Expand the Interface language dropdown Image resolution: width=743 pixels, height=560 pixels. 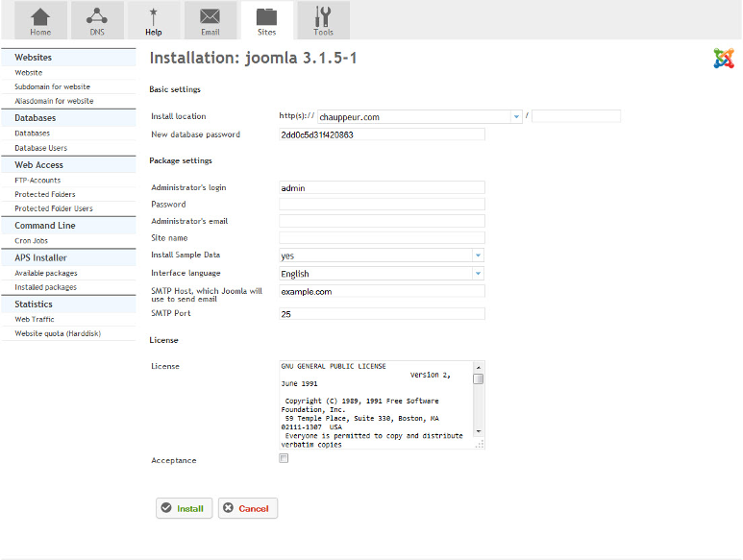pyautogui.click(x=478, y=274)
